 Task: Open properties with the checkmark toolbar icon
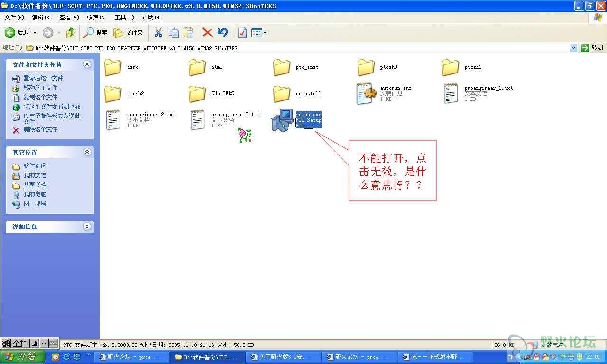[x=242, y=33]
